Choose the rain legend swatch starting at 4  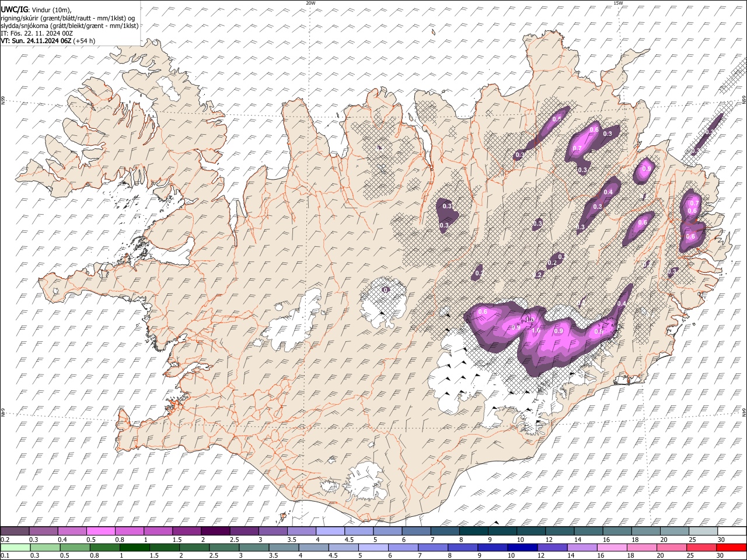click(313, 547)
